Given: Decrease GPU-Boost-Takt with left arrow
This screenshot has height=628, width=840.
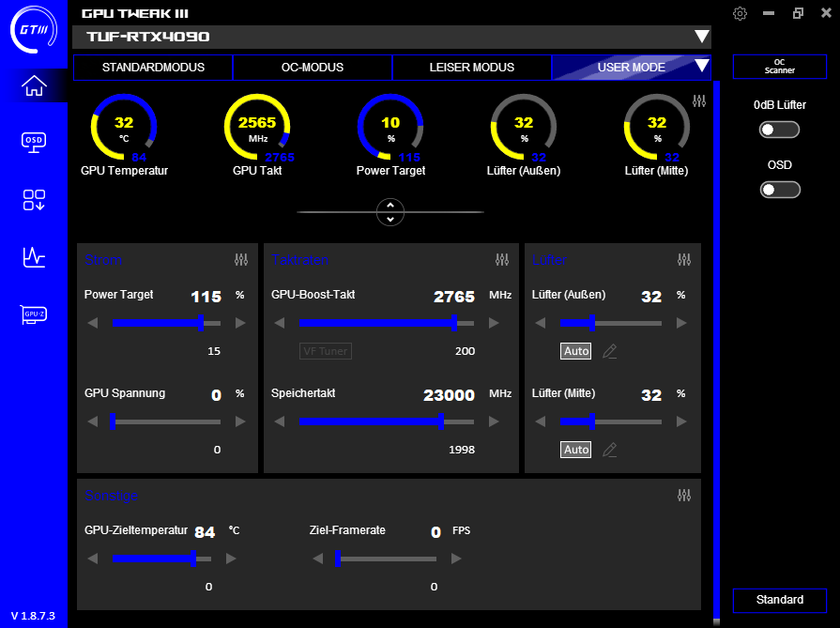Looking at the screenshot, I should coord(279,323).
